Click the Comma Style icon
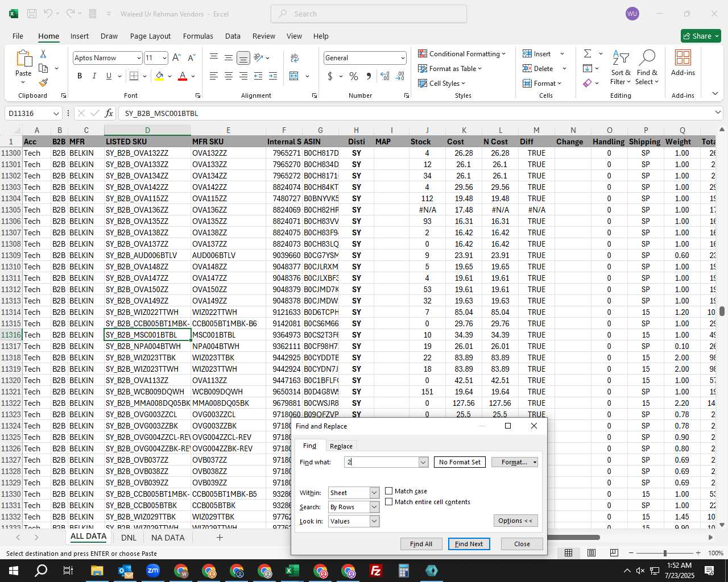 tap(369, 76)
